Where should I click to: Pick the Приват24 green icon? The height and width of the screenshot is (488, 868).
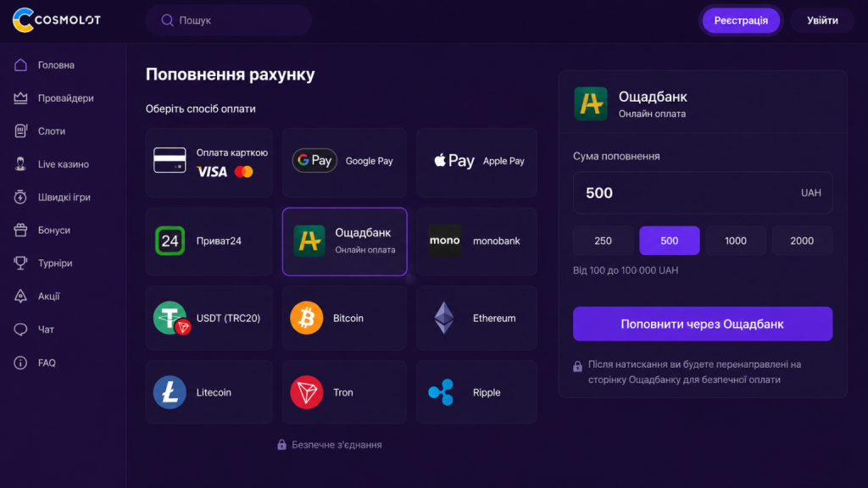pos(170,241)
